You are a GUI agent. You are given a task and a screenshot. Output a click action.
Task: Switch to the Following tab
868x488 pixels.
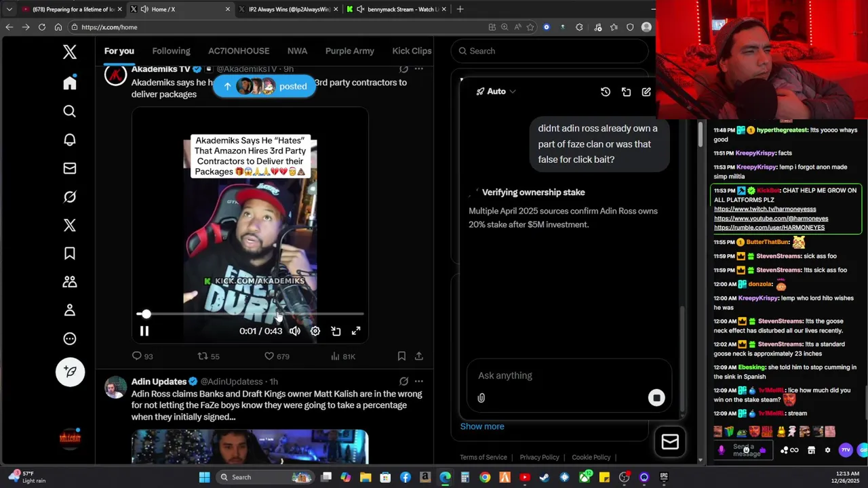tap(171, 51)
